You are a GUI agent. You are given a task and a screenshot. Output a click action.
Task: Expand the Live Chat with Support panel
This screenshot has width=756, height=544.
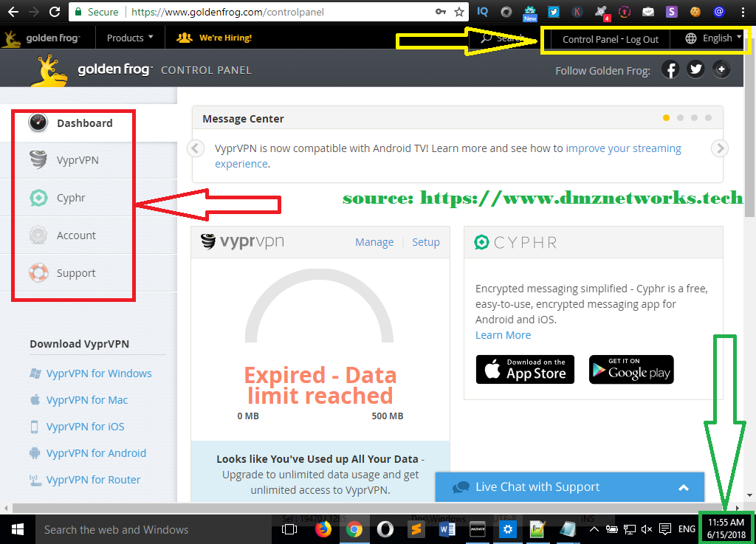pos(570,487)
